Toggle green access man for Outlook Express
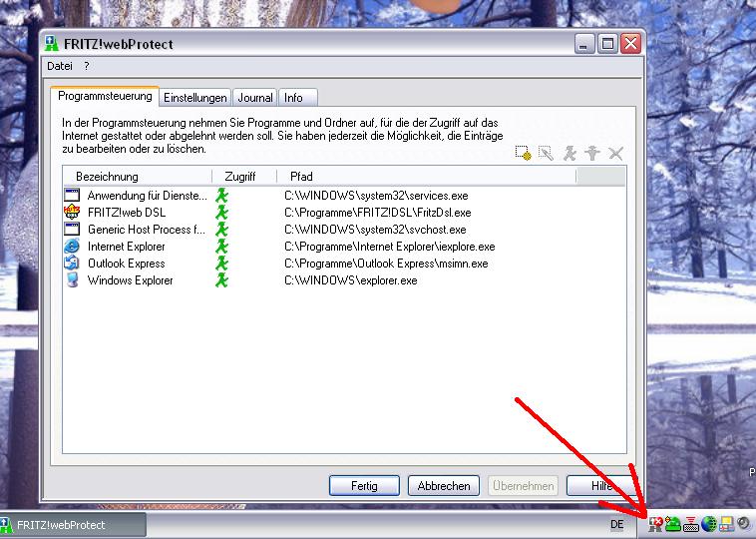 (221, 263)
